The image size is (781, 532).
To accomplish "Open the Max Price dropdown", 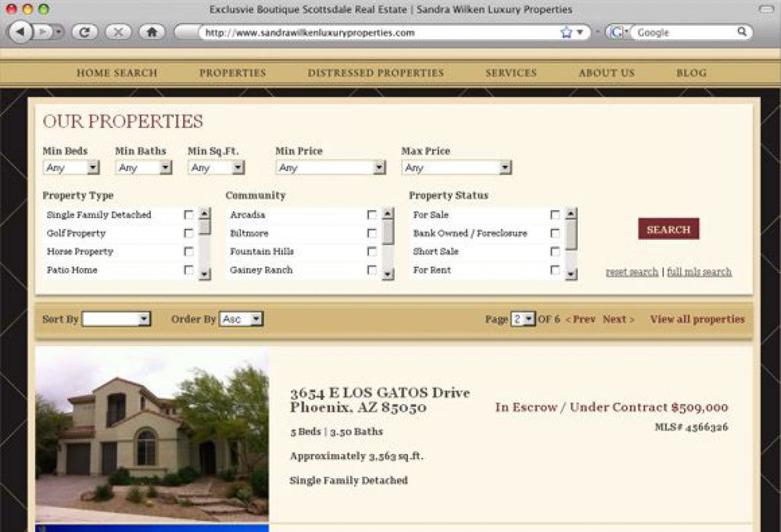I will [457, 168].
